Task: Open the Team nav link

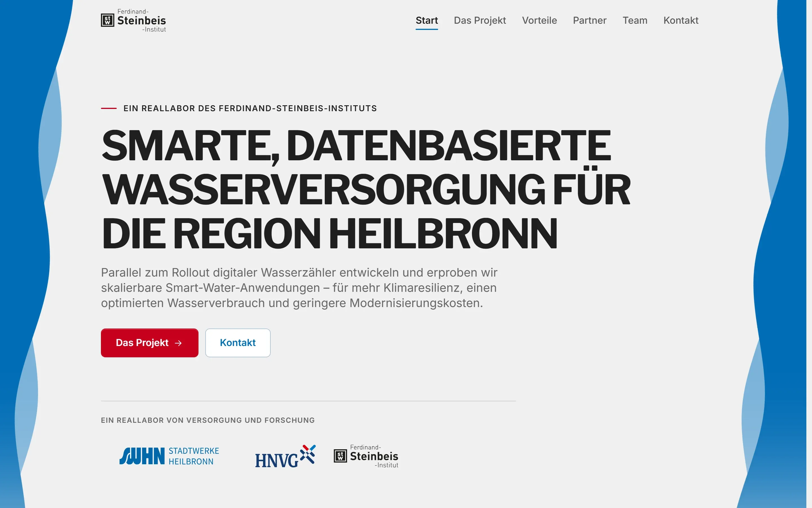Action: pyautogui.click(x=635, y=21)
